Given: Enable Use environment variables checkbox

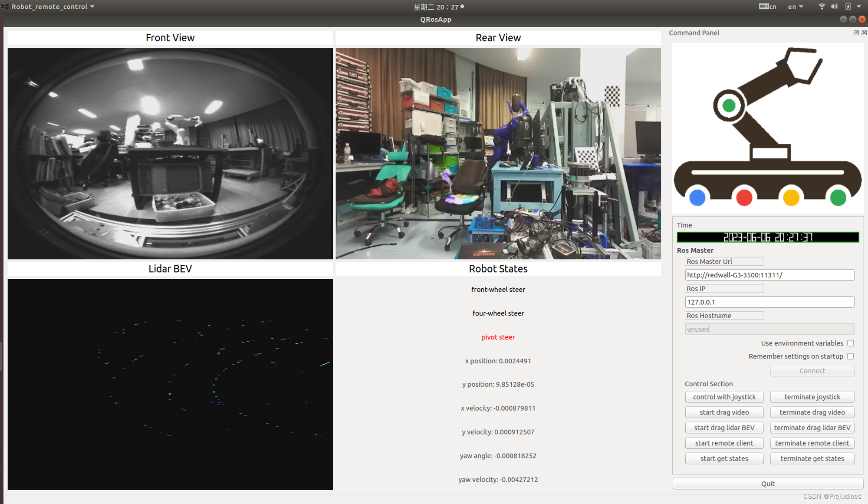Looking at the screenshot, I should click(x=850, y=343).
